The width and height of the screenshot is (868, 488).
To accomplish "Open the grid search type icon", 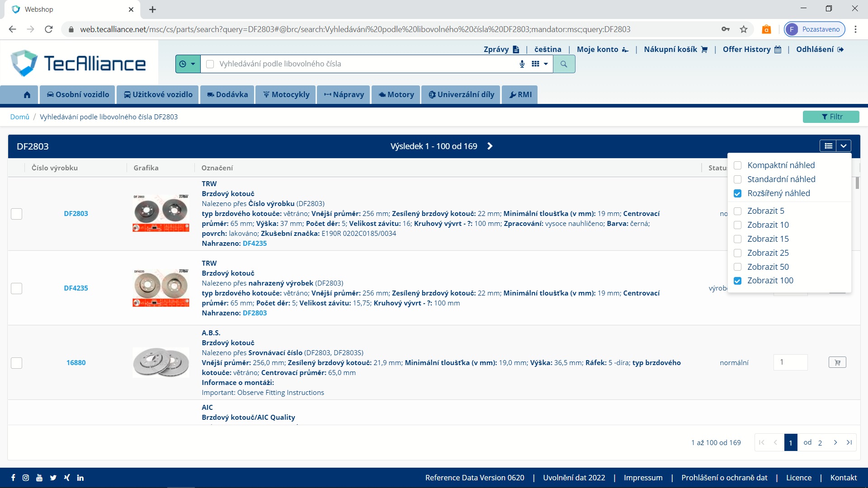I will (535, 64).
